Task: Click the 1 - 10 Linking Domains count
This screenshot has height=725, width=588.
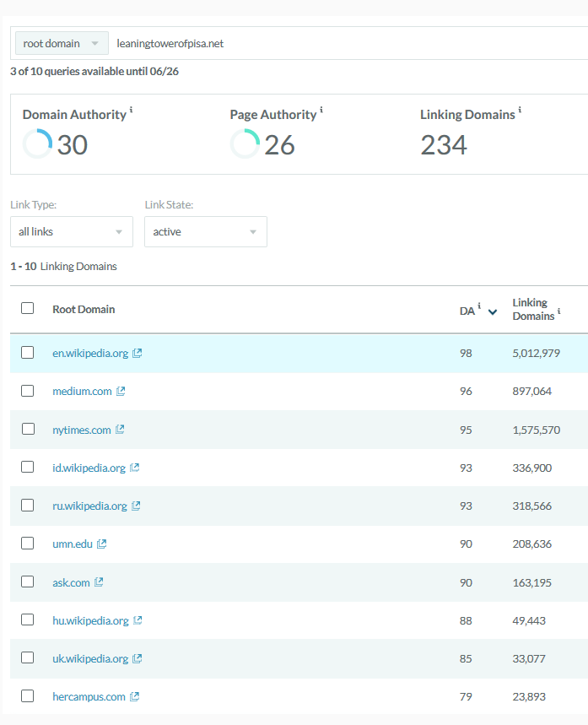Action: (64, 267)
